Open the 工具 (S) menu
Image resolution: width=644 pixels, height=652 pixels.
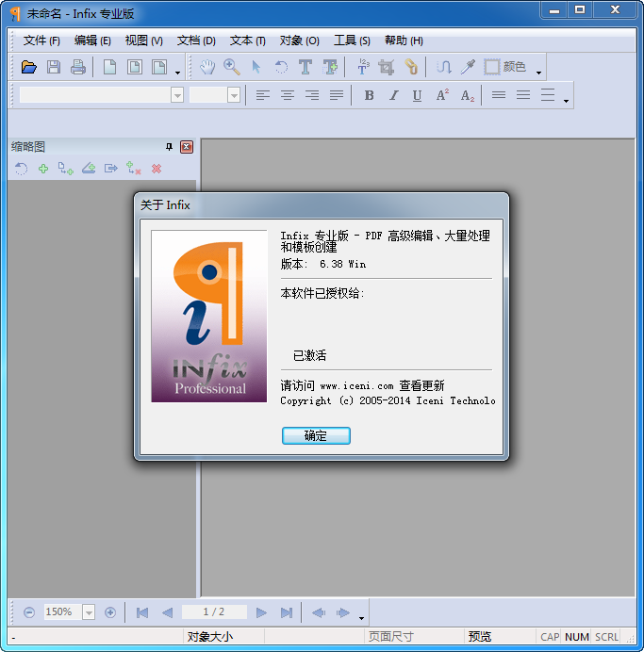pos(352,41)
